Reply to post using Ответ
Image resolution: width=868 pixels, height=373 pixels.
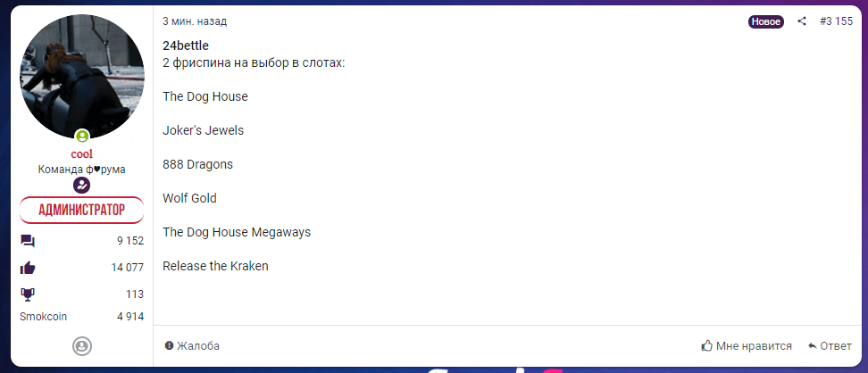[x=830, y=346]
